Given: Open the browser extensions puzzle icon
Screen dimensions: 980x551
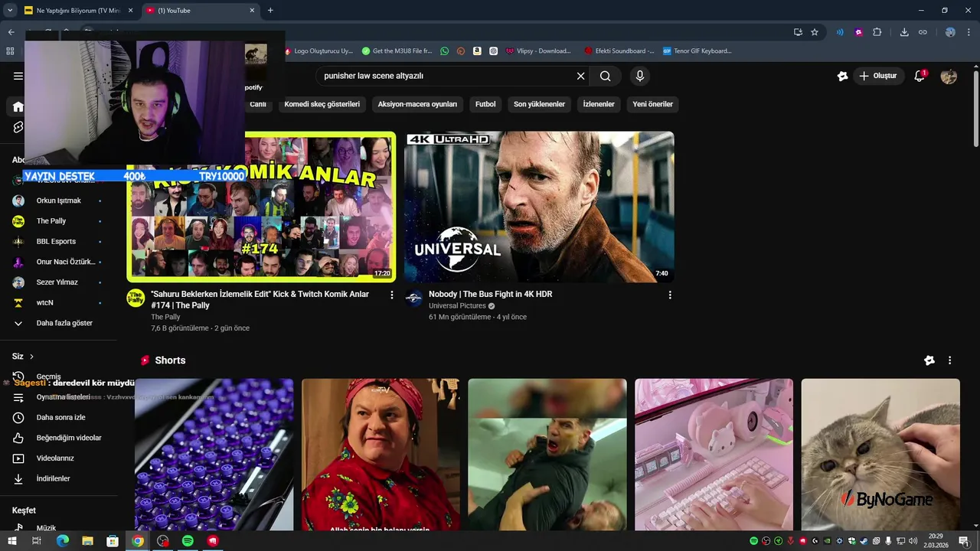Looking at the screenshot, I should 877,32.
